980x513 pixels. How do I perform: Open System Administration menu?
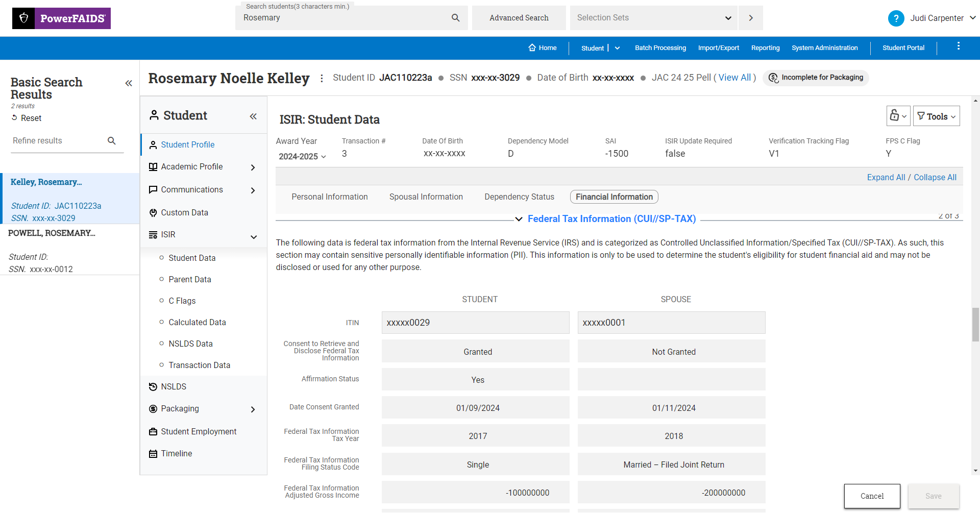click(824, 48)
